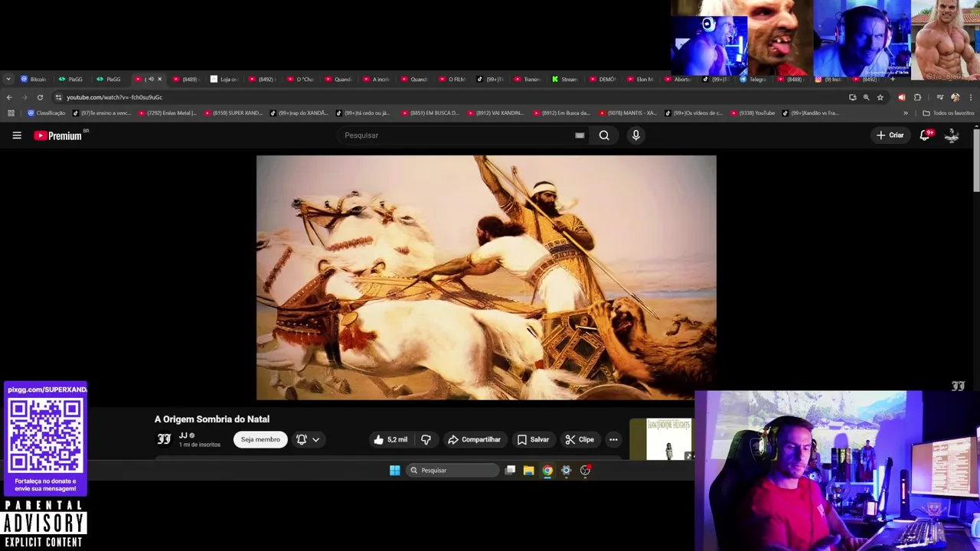Open the tab search chevron
Screen dimensions: 980x551
coord(8,79)
